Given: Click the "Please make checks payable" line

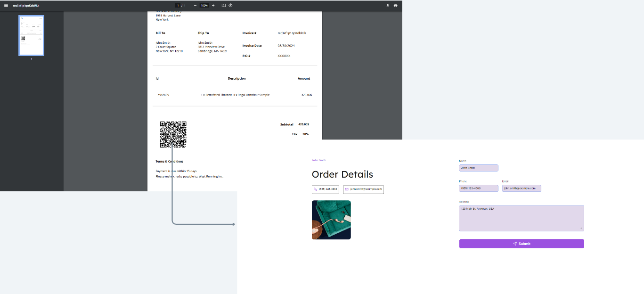Looking at the screenshot, I should click(189, 177).
